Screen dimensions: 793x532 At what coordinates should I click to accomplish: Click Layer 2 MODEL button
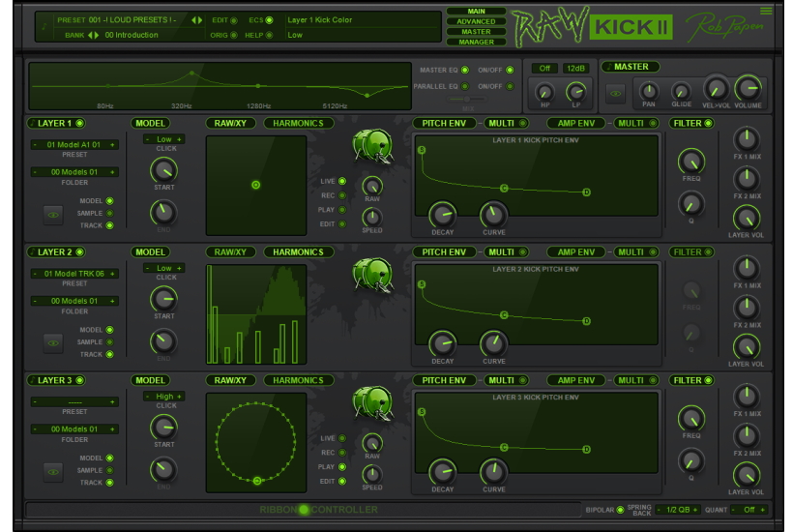(x=150, y=251)
